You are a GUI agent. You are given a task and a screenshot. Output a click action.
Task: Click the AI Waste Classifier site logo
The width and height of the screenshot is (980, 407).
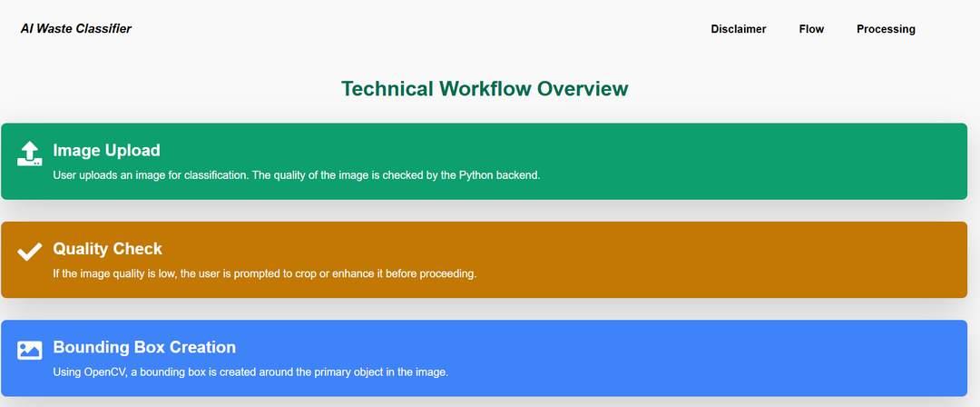click(75, 28)
